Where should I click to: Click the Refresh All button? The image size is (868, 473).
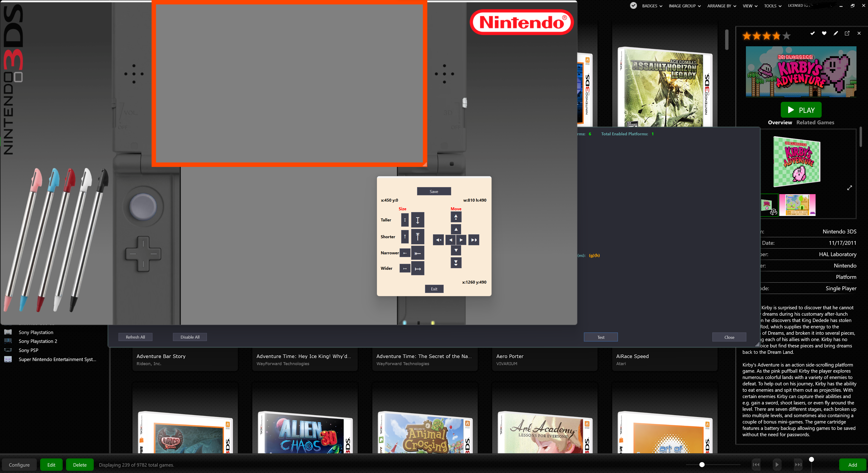coord(135,337)
